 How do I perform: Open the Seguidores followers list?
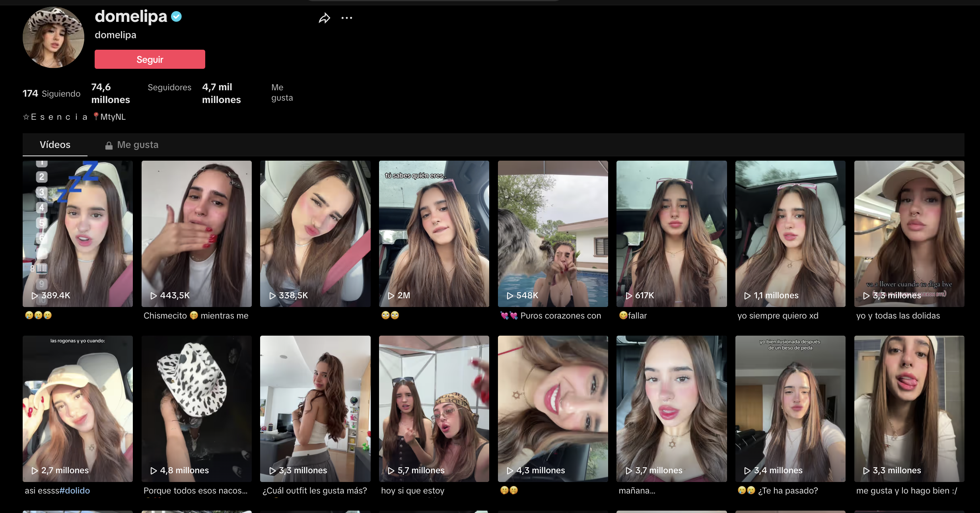tap(169, 87)
